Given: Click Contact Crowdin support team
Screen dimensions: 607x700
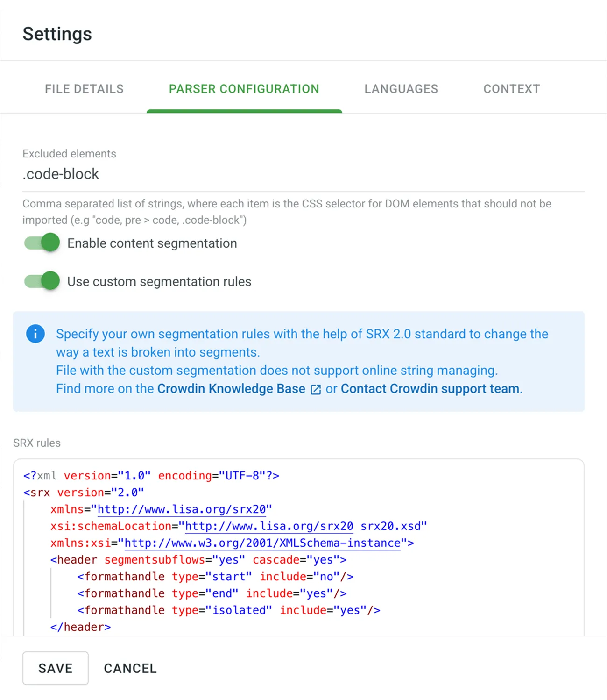Looking at the screenshot, I should tap(430, 388).
